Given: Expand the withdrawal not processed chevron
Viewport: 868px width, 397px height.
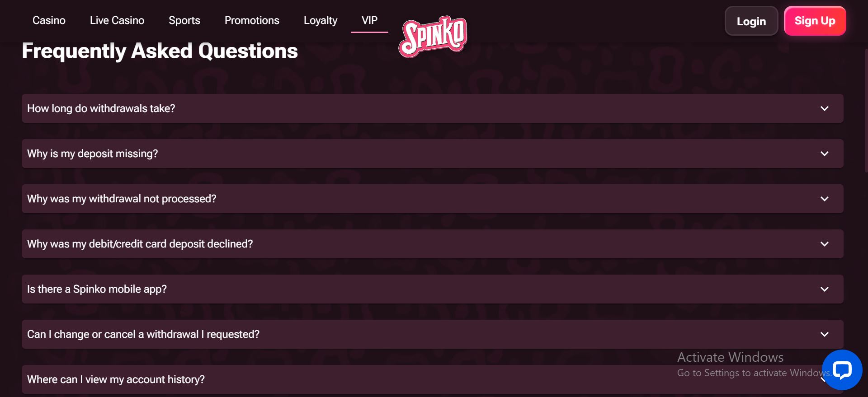Looking at the screenshot, I should tap(824, 199).
